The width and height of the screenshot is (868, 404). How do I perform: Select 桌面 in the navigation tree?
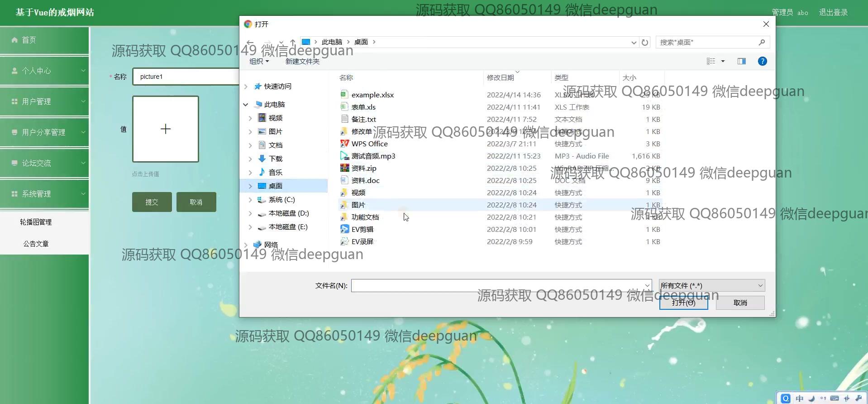pyautogui.click(x=275, y=186)
